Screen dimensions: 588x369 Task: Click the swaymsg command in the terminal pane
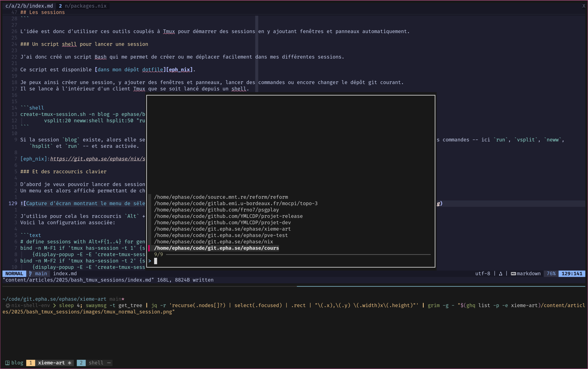[96, 305]
